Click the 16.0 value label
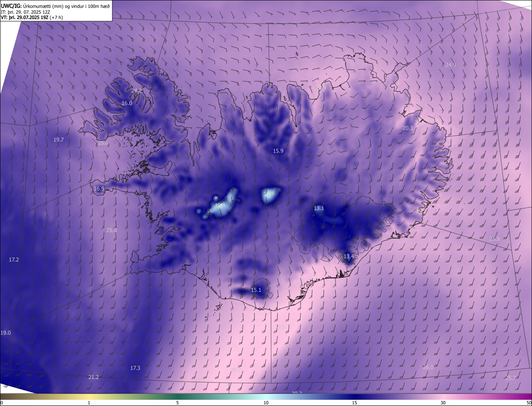The image size is (532, 406). [127, 103]
